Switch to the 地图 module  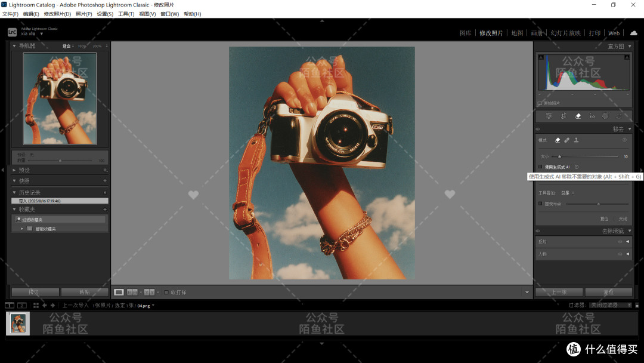(517, 33)
